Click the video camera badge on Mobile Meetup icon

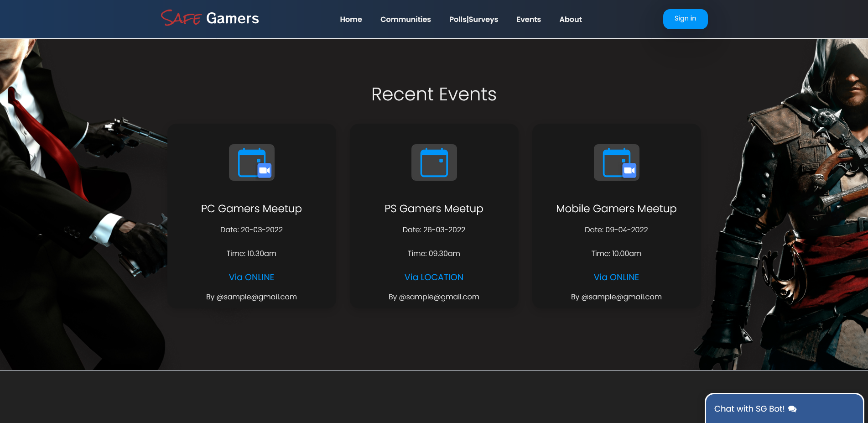630,170
